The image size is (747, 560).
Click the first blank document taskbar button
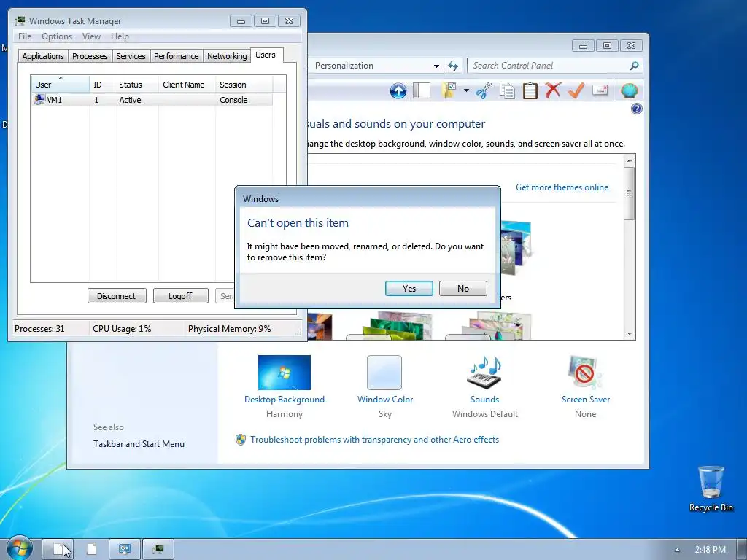click(x=58, y=549)
